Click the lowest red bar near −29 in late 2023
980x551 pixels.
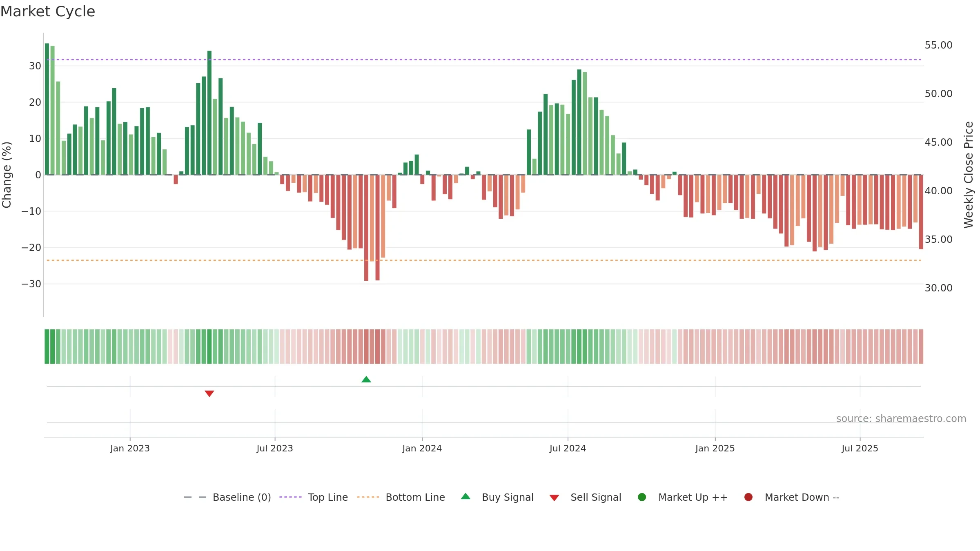click(x=366, y=228)
